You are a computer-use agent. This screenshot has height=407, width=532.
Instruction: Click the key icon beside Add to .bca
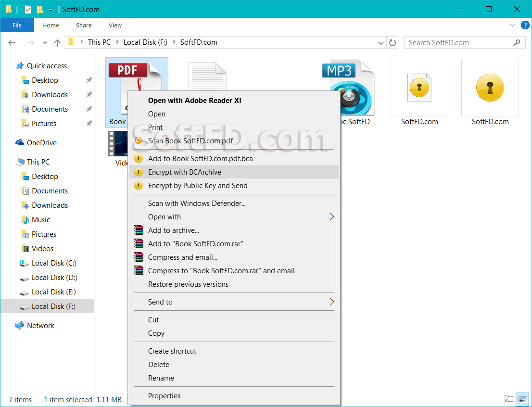coord(139,159)
